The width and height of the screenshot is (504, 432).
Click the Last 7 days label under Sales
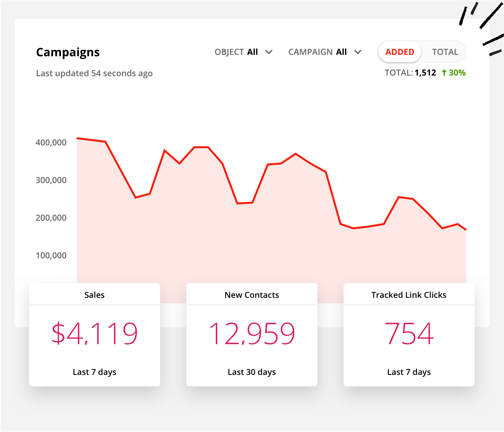pos(94,372)
